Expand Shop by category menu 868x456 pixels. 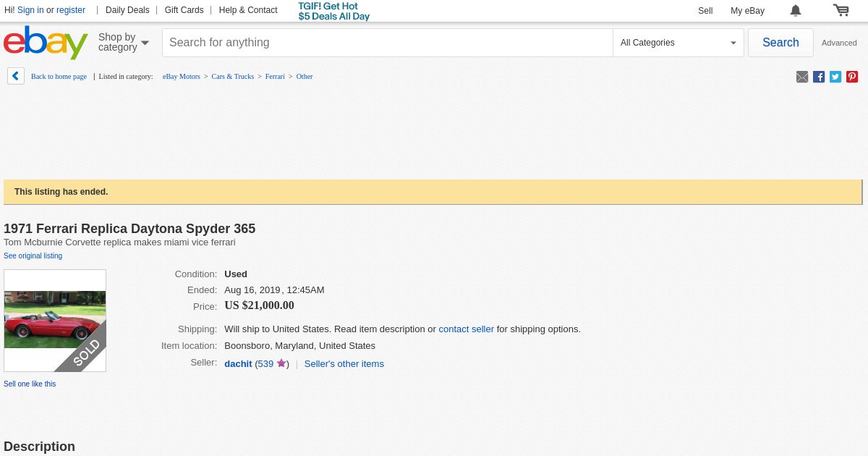pos(124,42)
